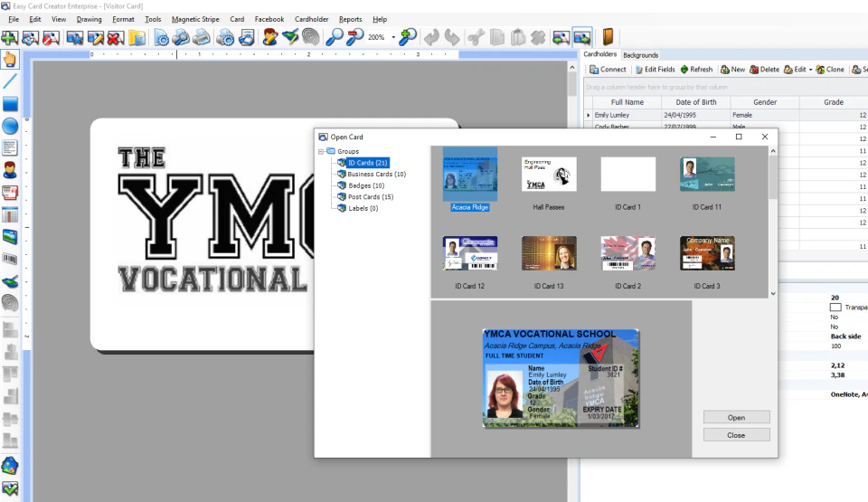The image size is (868, 502).
Task: Select the fingerprint tool in left sidebar
Action: (x=10, y=303)
